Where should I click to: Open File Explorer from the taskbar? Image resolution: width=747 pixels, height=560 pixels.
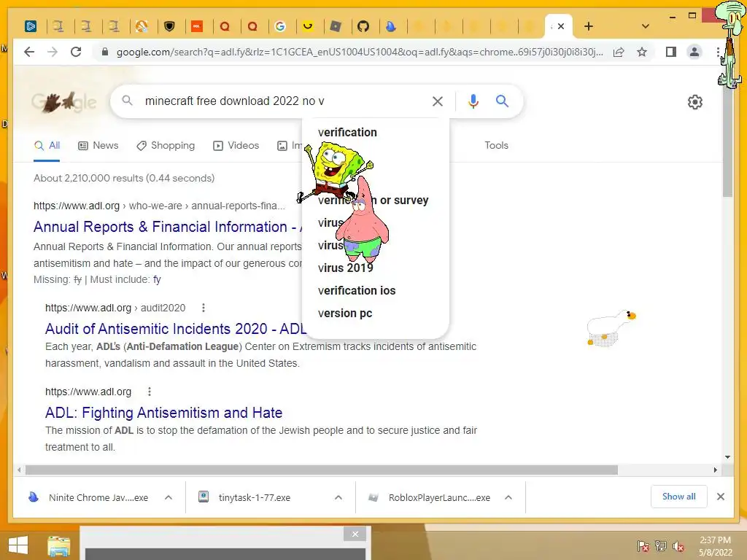tap(58, 547)
